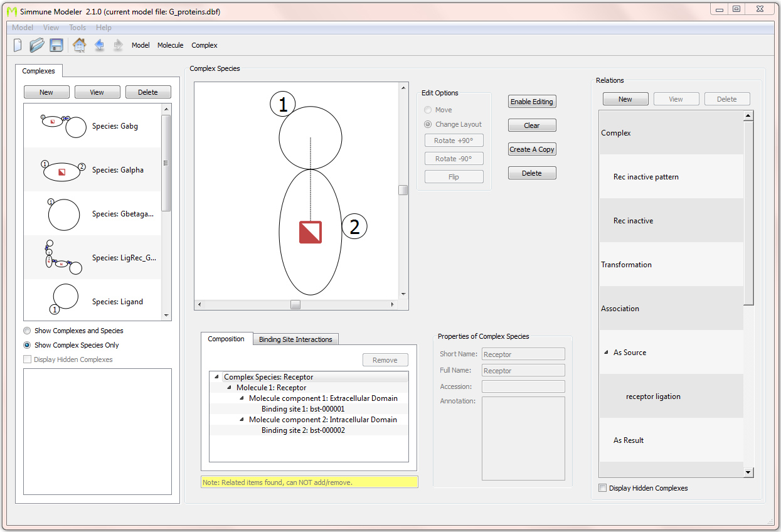Viewport: 781px width, 532px height.
Task: Open the Help menu
Action: (x=104, y=28)
